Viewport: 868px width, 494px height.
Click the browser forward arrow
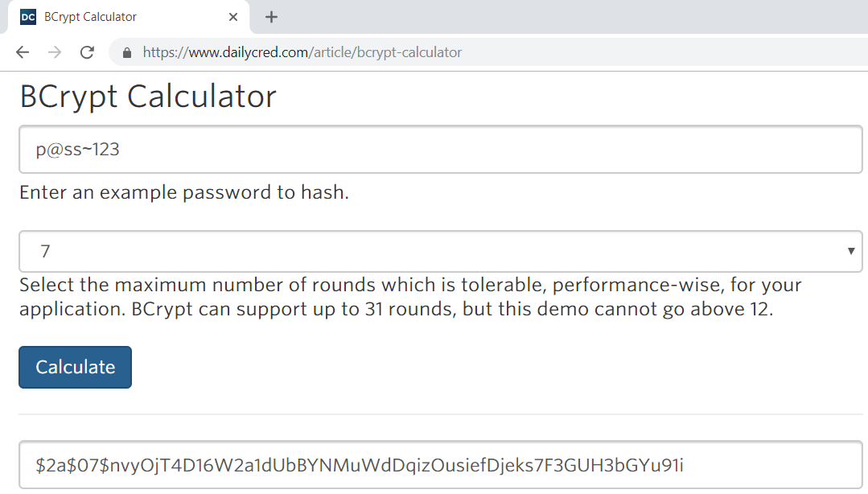click(x=55, y=52)
